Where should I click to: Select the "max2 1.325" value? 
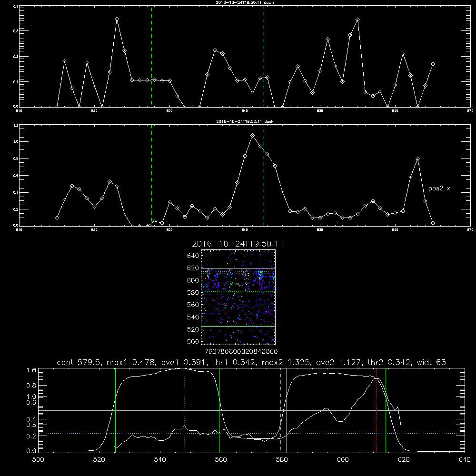[285, 362]
